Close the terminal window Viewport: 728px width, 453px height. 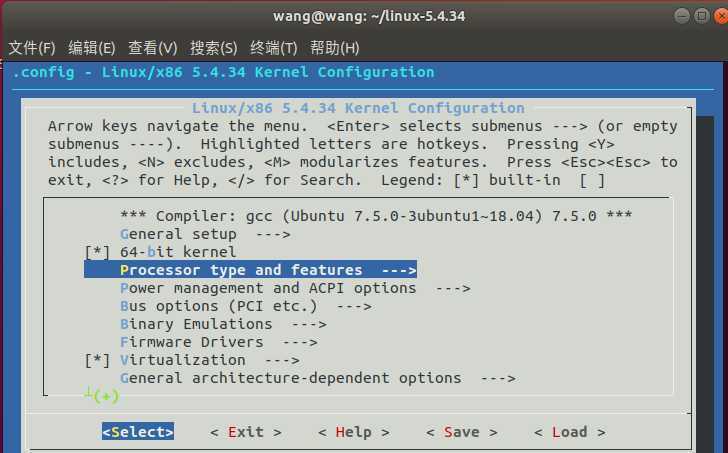(x=721, y=16)
